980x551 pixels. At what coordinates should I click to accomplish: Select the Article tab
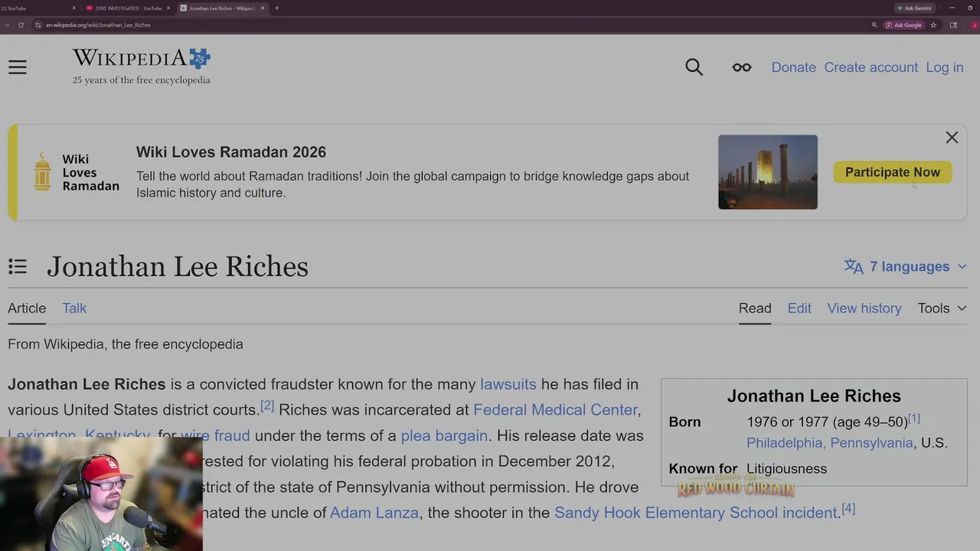pos(27,308)
